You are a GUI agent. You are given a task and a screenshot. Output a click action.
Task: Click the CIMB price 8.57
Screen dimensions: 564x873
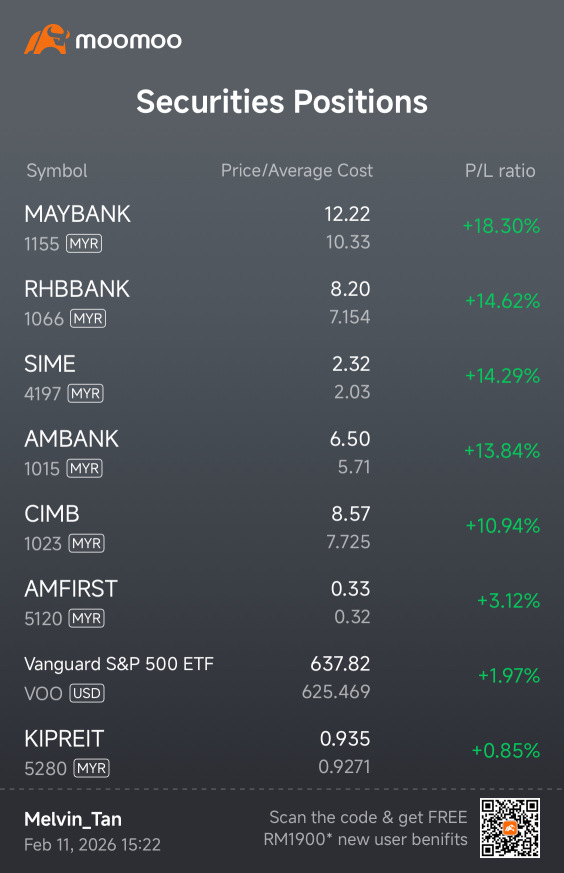(351, 513)
